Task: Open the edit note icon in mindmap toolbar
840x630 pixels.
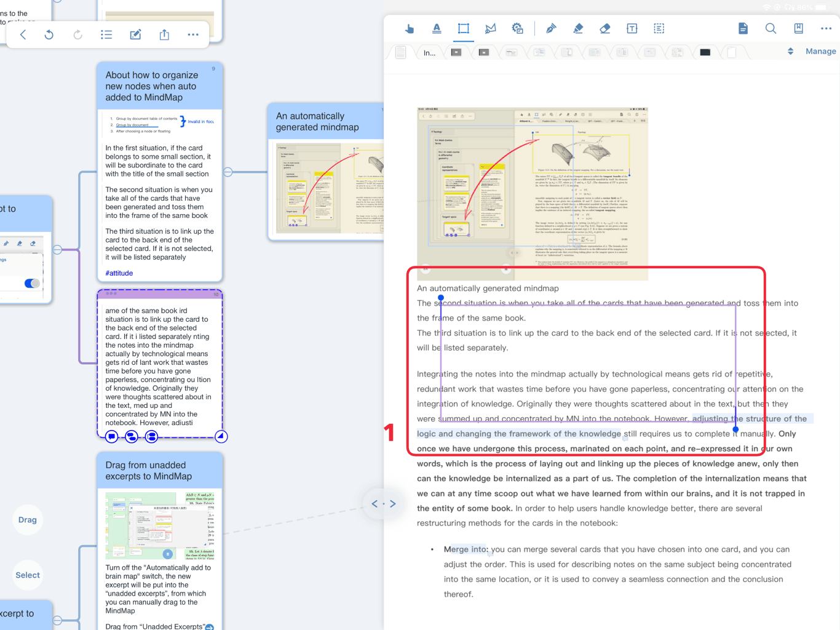Action: point(135,35)
